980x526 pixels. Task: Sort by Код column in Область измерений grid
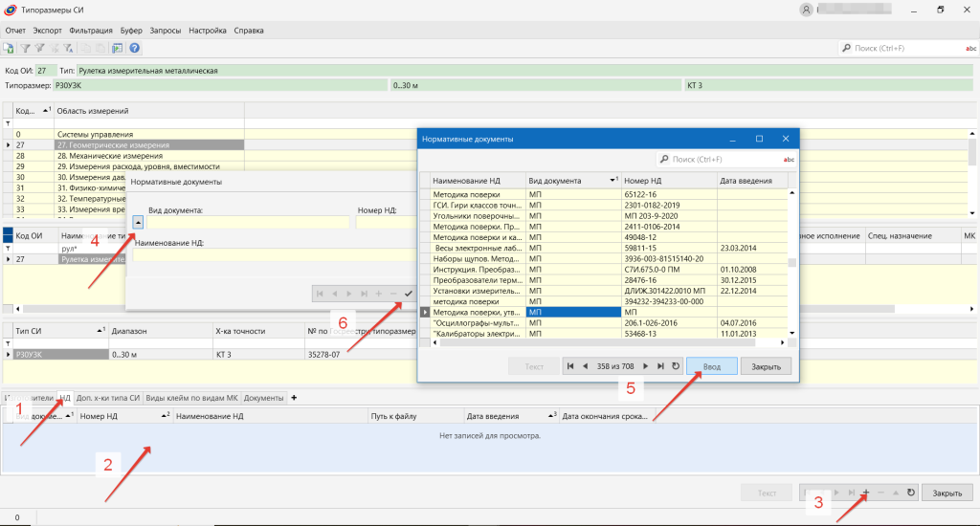[x=33, y=111]
